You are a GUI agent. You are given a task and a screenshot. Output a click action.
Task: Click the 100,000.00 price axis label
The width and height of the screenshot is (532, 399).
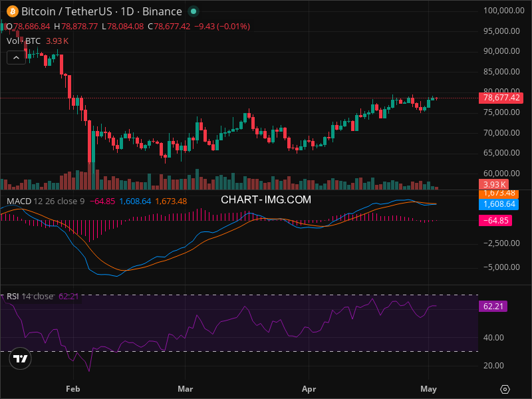(503, 11)
